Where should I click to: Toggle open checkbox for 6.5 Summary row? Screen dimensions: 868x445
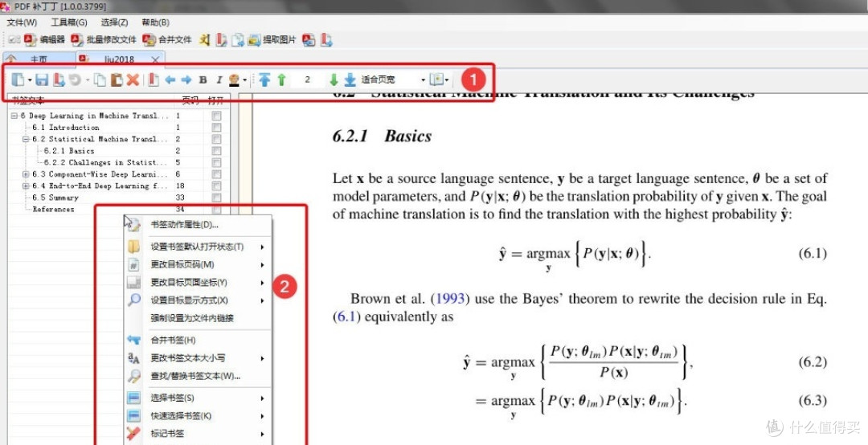(x=216, y=198)
